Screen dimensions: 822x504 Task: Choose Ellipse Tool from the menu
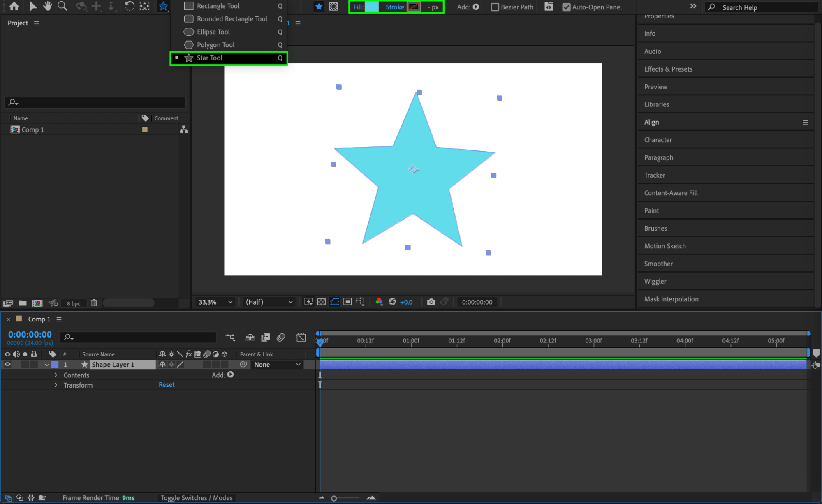(x=213, y=32)
